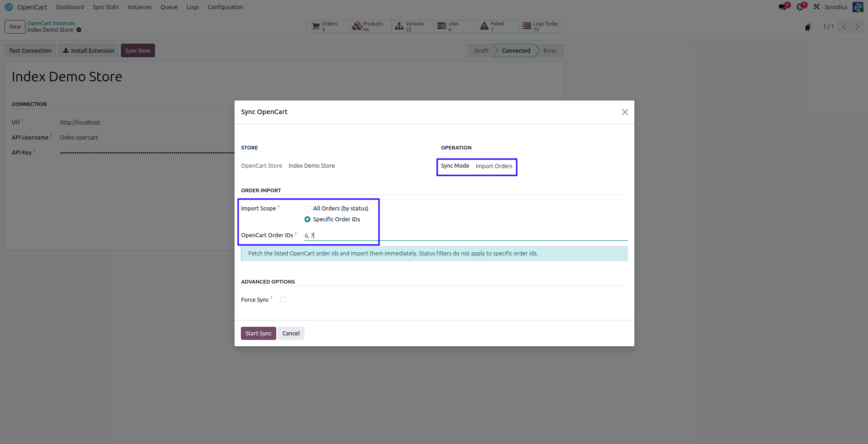This screenshot has width=868, height=444.
Task: Open the Orders stat button with cart icon
Action: (328, 26)
